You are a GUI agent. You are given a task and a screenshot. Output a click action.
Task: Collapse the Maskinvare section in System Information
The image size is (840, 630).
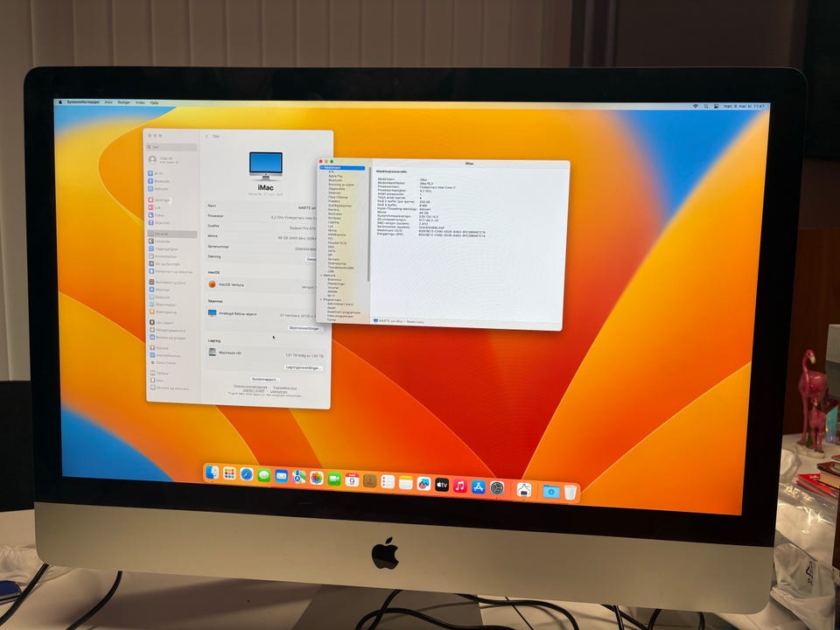pos(322,168)
